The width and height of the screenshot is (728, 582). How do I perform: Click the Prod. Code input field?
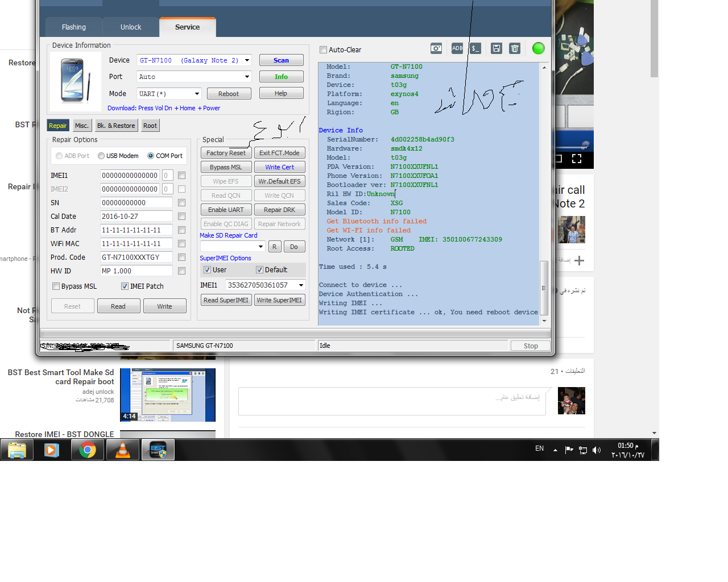click(x=136, y=257)
